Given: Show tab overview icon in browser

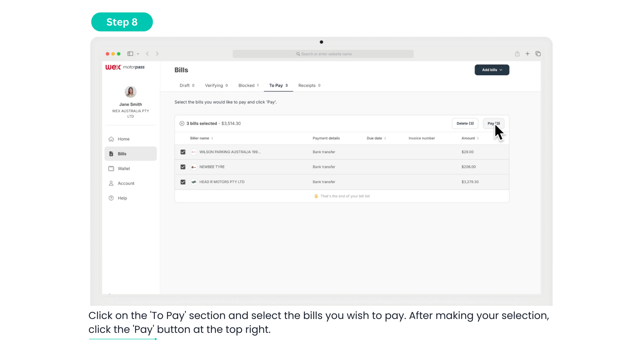Looking at the screenshot, I should point(538,54).
